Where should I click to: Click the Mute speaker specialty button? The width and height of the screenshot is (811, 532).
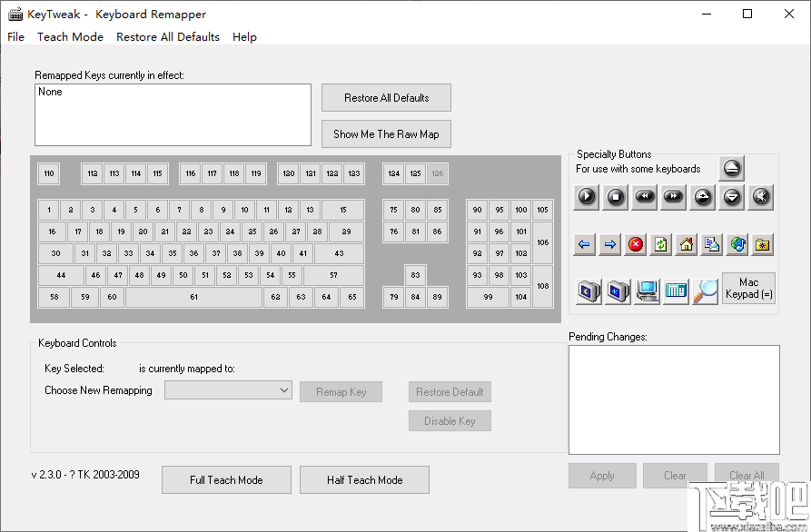(761, 196)
